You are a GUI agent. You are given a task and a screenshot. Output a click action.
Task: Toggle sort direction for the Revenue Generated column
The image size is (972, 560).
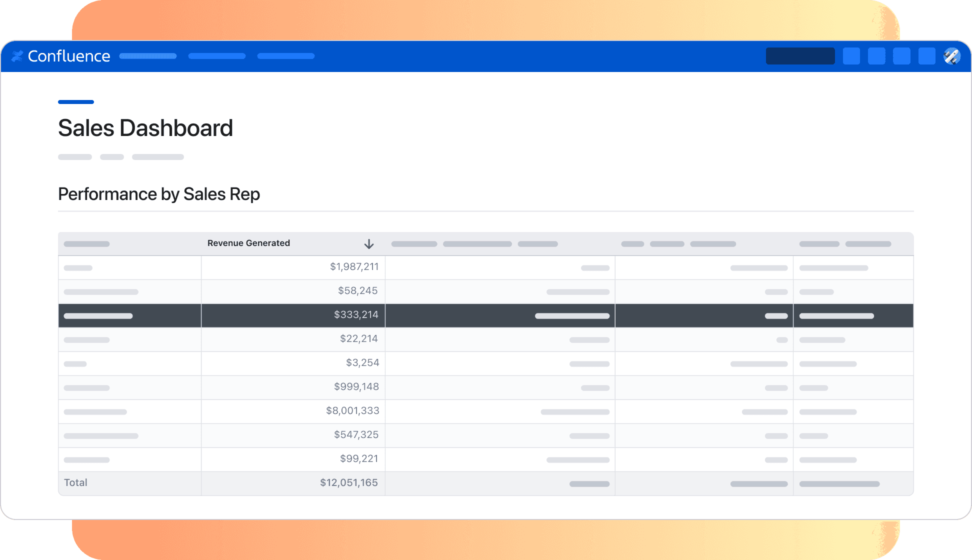(369, 243)
